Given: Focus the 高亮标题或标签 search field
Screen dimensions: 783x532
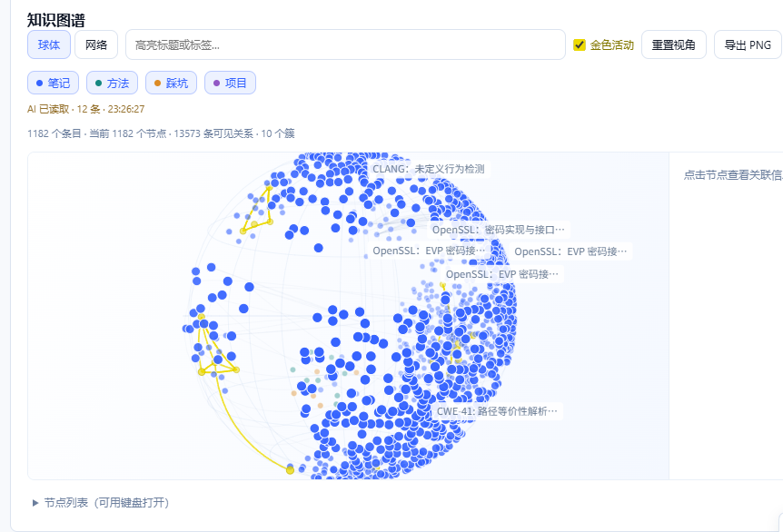Looking at the screenshot, I should pyautogui.click(x=345, y=44).
